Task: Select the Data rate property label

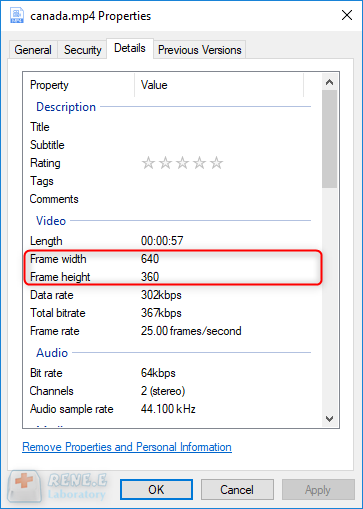Action: coord(52,295)
